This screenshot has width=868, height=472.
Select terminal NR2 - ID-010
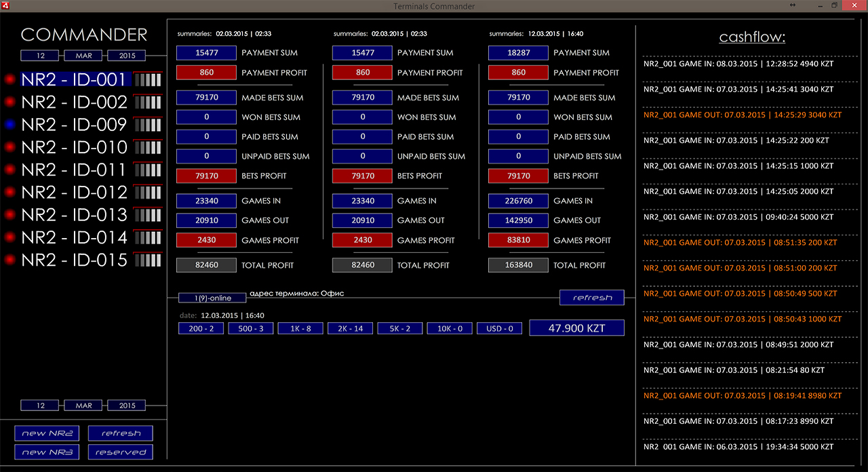coord(75,147)
